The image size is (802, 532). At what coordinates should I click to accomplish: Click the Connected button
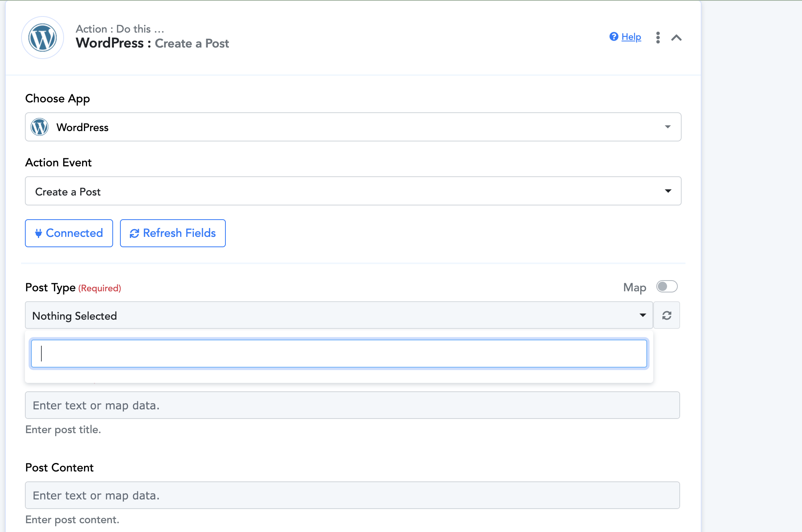[x=69, y=233]
